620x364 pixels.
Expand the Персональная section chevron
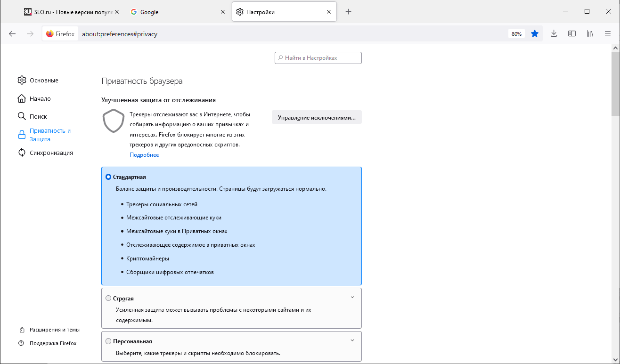tap(352, 340)
